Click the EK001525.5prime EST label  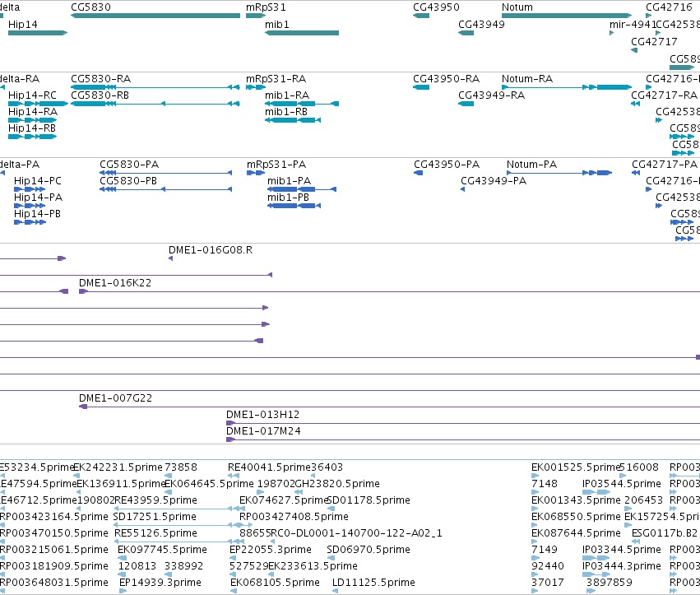pyautogui.click(x=576, y=467)
